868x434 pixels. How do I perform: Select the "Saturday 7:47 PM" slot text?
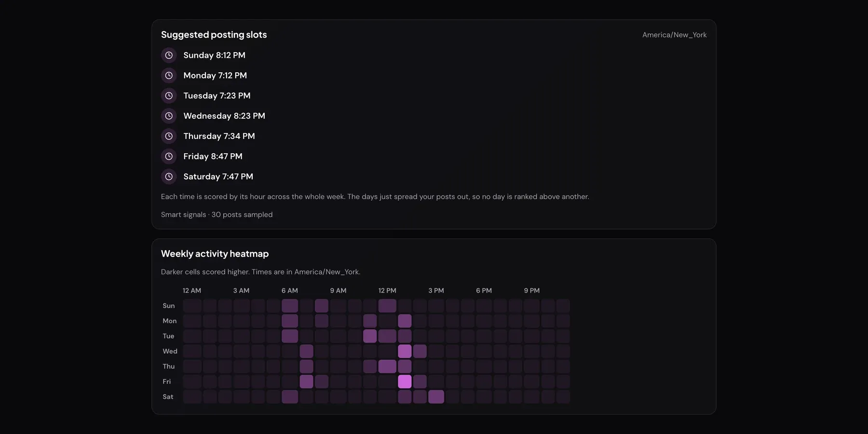point(218,177)
